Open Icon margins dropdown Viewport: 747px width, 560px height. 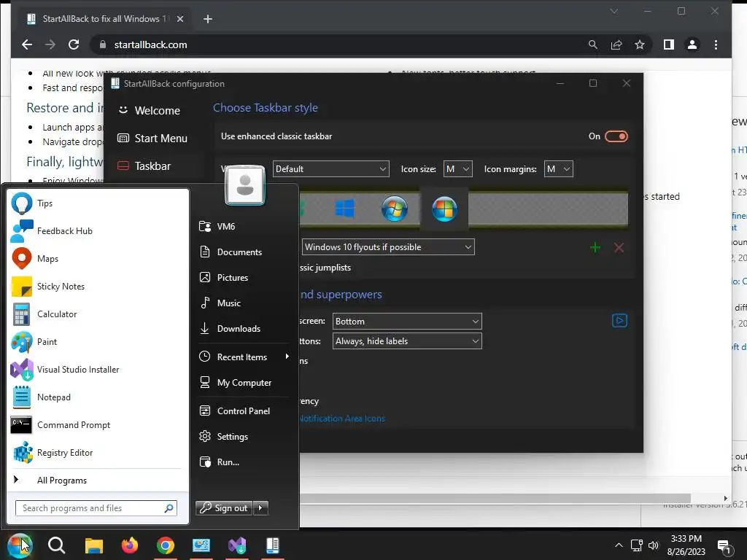pos(558,169)
